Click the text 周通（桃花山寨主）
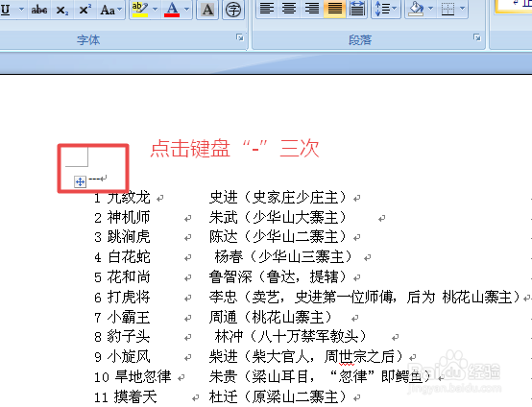Screen dimensions: 532x407 point(271,318)
